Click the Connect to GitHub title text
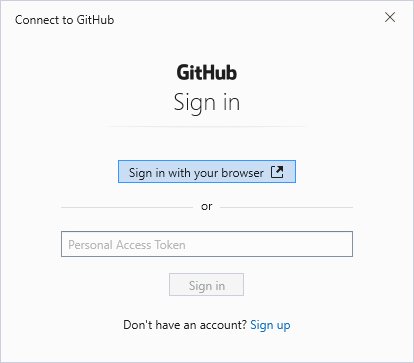The height and width of the screenshot is (363, 414). click(x=65, y=20)
